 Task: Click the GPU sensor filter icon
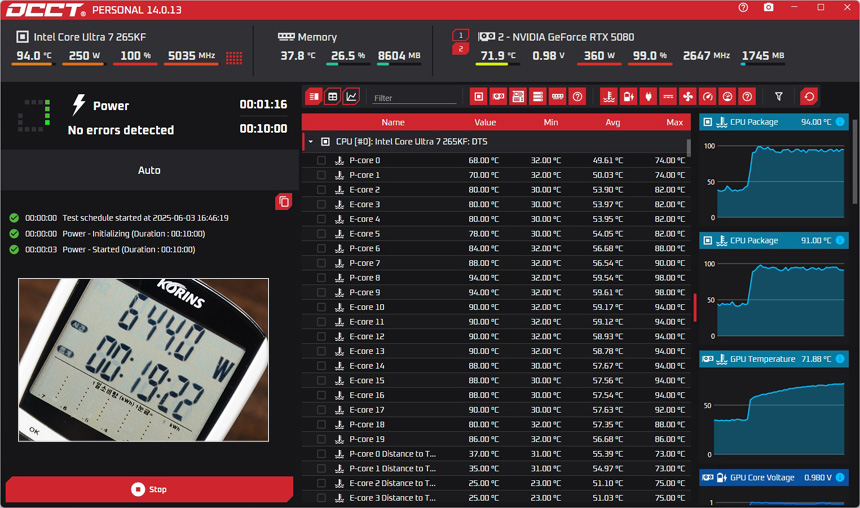(x=498, y=97)
